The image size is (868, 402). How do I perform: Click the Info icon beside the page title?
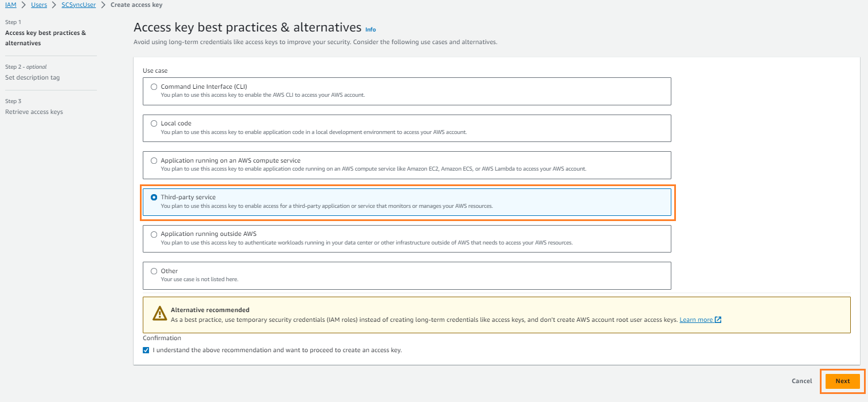(370, 29)
